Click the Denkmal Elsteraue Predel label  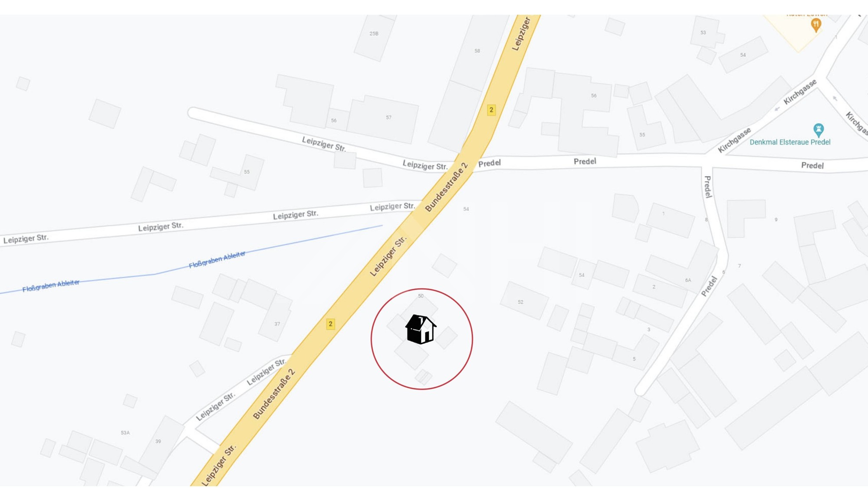click(x=790, y=142)
